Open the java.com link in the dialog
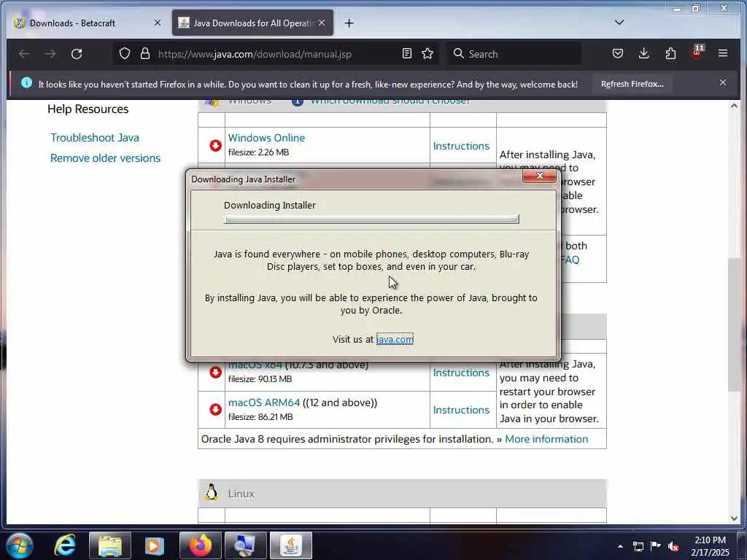This screenshot has height=560, width=747. tap(395, 339)
